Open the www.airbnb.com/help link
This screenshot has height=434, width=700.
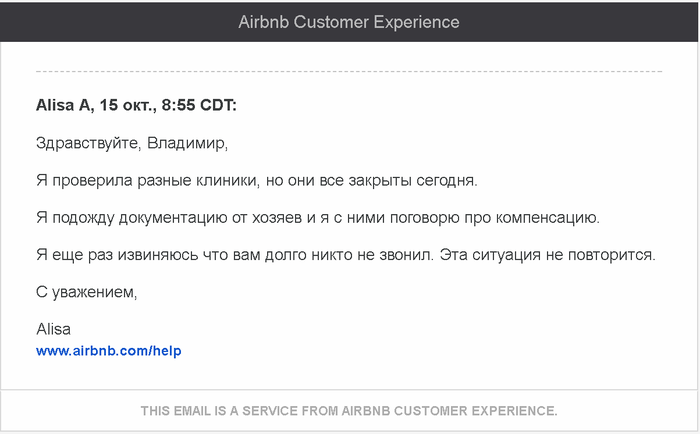click(108, 351)
